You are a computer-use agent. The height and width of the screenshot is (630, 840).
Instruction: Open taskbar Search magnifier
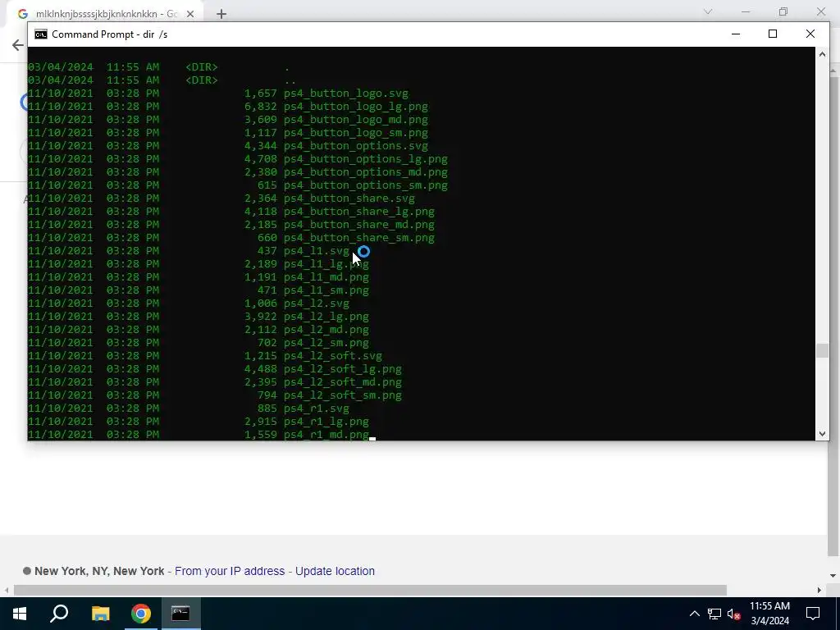pyautogui.click(x=59, y=614)
